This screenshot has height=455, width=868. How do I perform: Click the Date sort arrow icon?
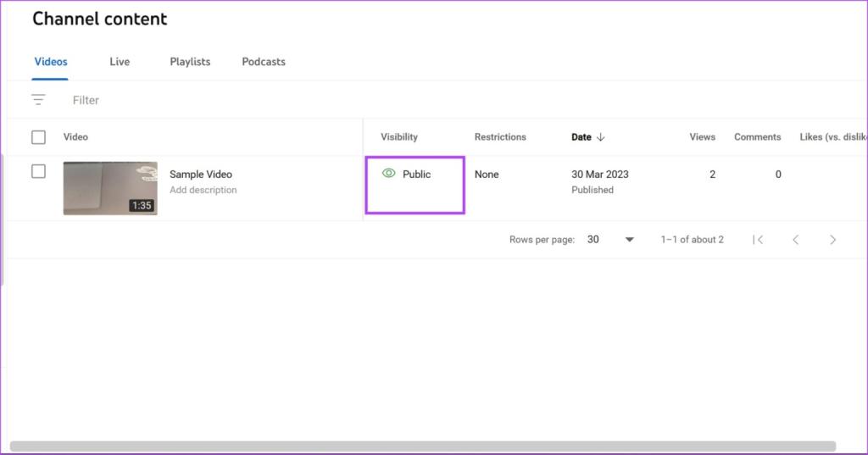(x=601, y=136)
